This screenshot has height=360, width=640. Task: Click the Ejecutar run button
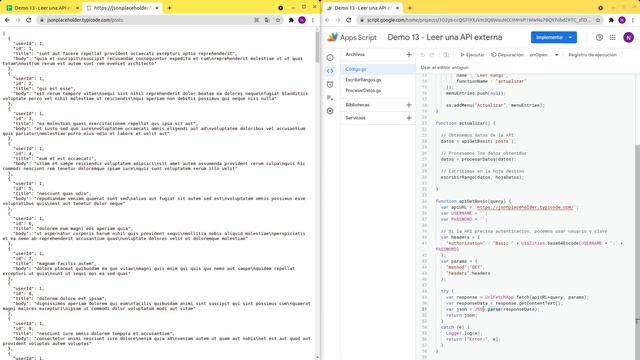point(472,55)
